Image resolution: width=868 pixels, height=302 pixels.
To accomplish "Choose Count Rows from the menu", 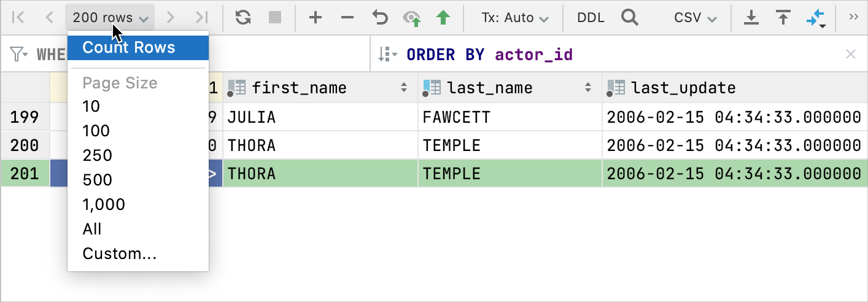I will point(138,47).
